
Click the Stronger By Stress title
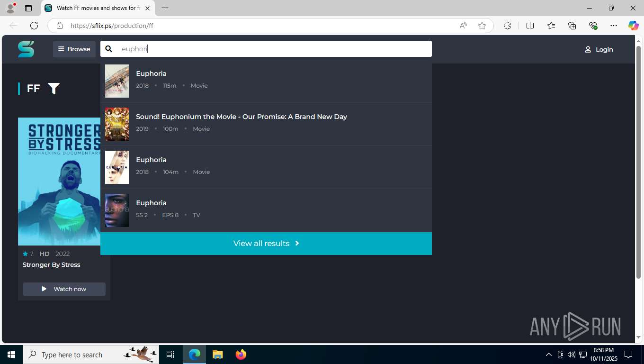[x=52, y=265]
